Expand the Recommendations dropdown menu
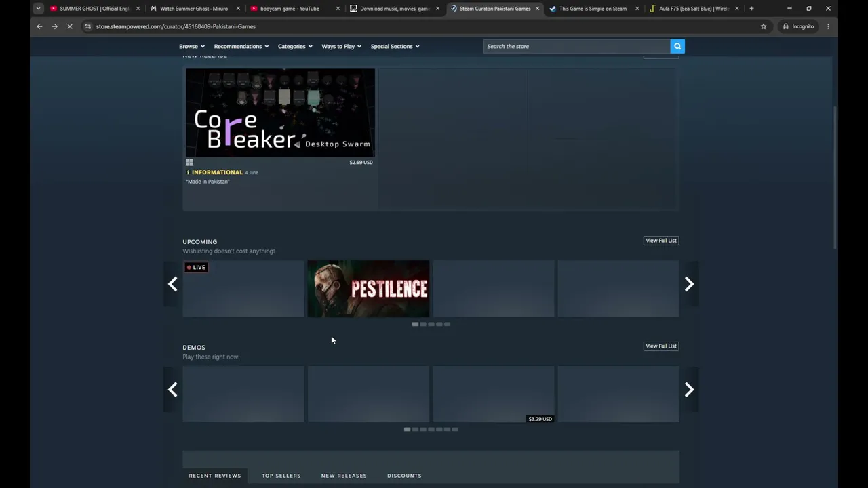 241,46
